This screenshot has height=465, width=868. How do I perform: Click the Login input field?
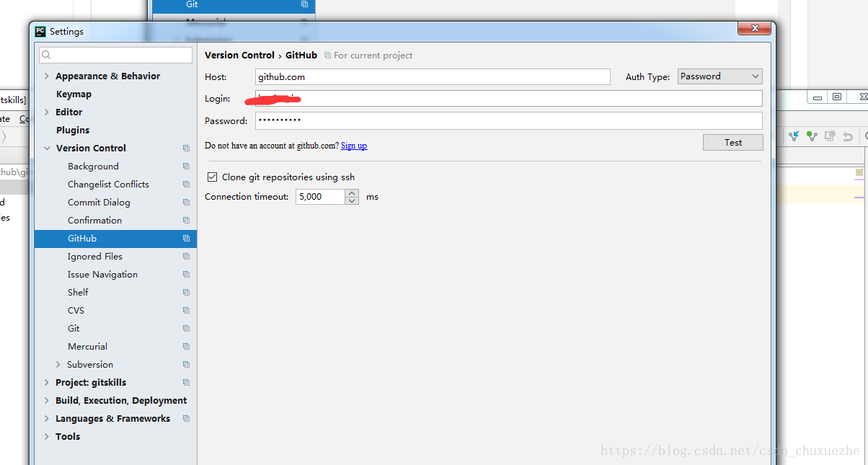pyautogui.click(x=509, y=99)
